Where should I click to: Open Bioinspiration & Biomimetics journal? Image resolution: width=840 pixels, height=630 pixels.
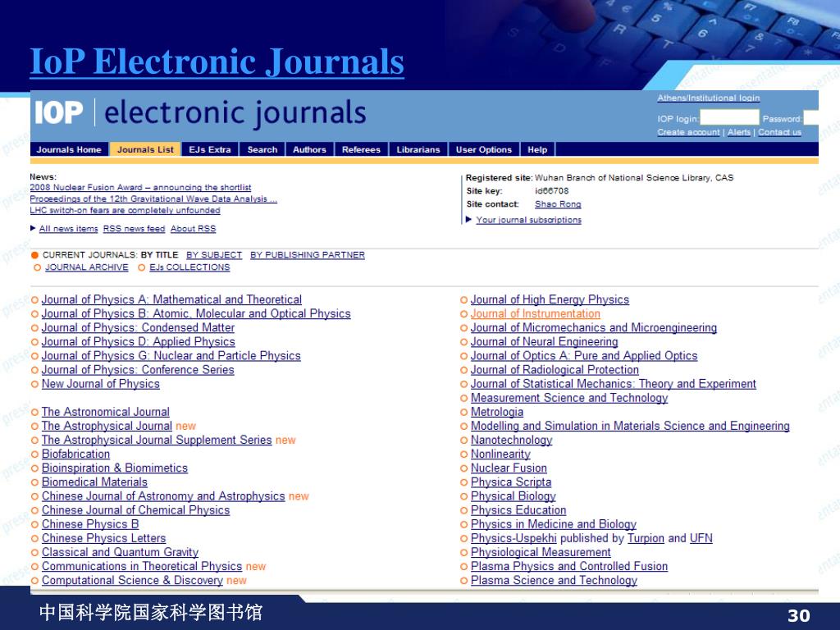click(x=115, y=468)
